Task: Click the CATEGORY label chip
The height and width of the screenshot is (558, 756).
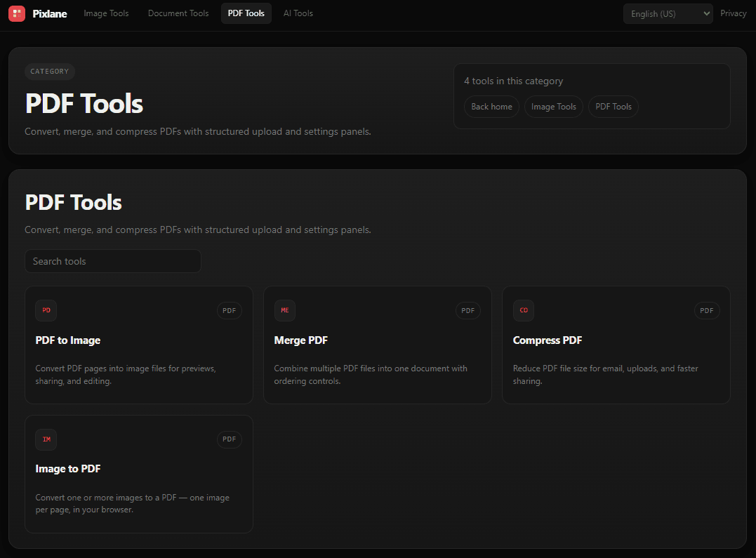Action: click(49, 71)
